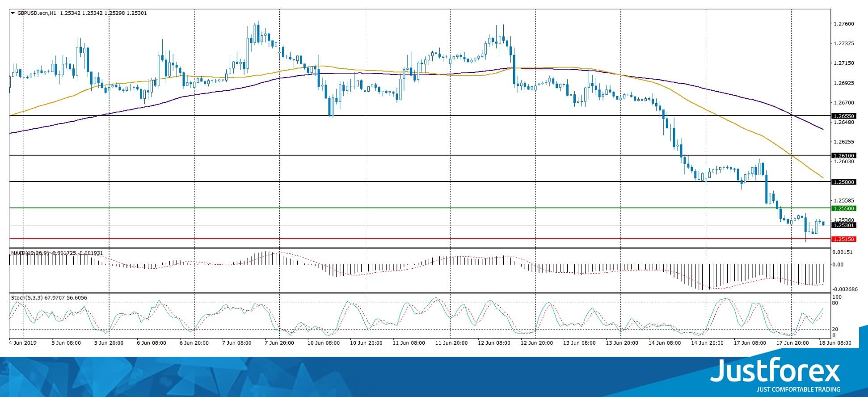Click the JUST COMFORTABLE TRADING tagline
Viewport: 868px width, 397px height.
[798, 389]
